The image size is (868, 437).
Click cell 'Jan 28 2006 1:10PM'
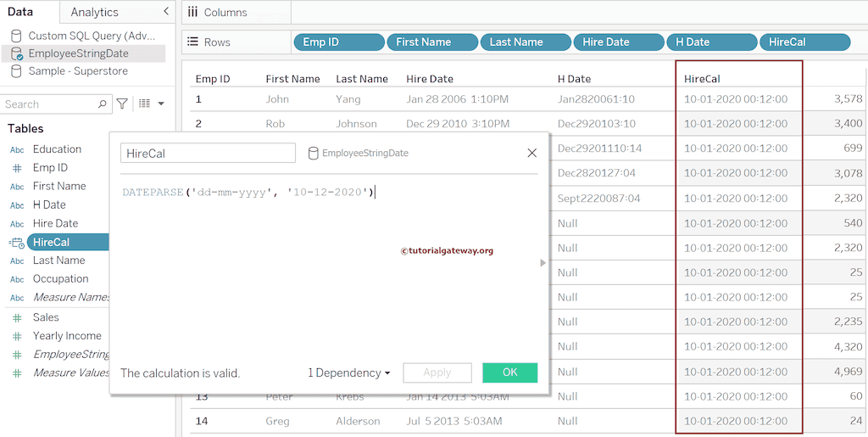click(457, 99)
